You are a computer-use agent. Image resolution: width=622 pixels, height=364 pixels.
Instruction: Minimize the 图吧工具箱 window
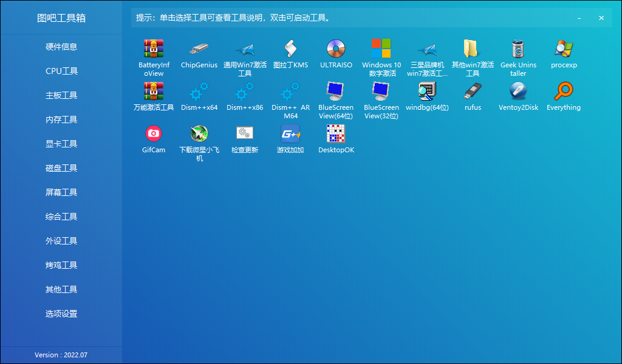578,18
